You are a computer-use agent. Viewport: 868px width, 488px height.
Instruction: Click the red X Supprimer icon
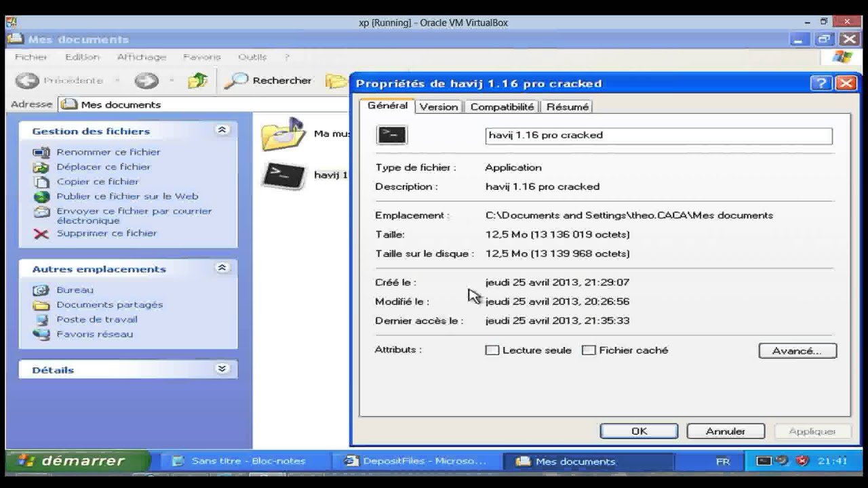(42, 234)
